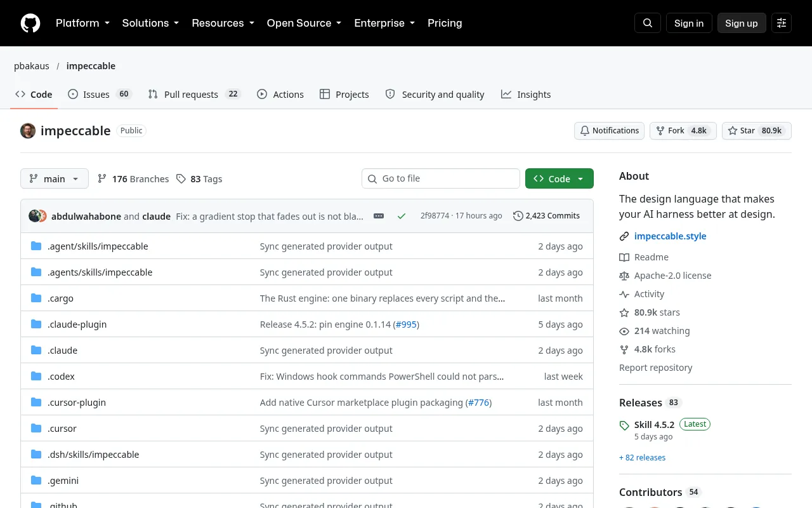Screen dimensions: 812x508
Task: Open the .cargo folder icon
Action: pyautogui.click(x=36, y=298)
